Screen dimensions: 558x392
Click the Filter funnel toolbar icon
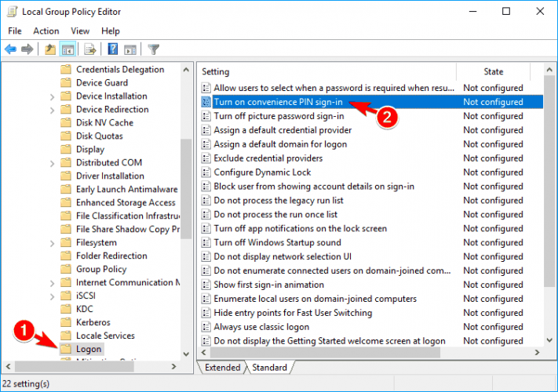[153, 49]
